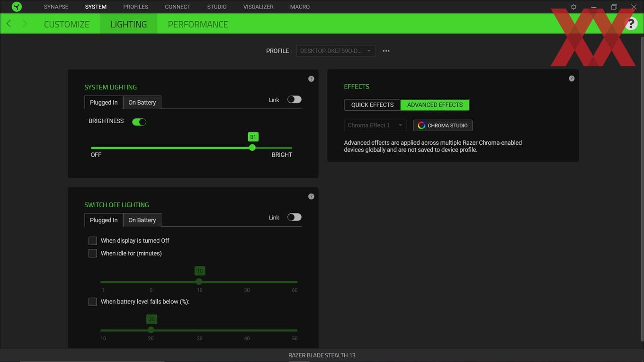Open the help question mark icon
The width and height of the screenshot is (644, 362).
click(631, 24)
